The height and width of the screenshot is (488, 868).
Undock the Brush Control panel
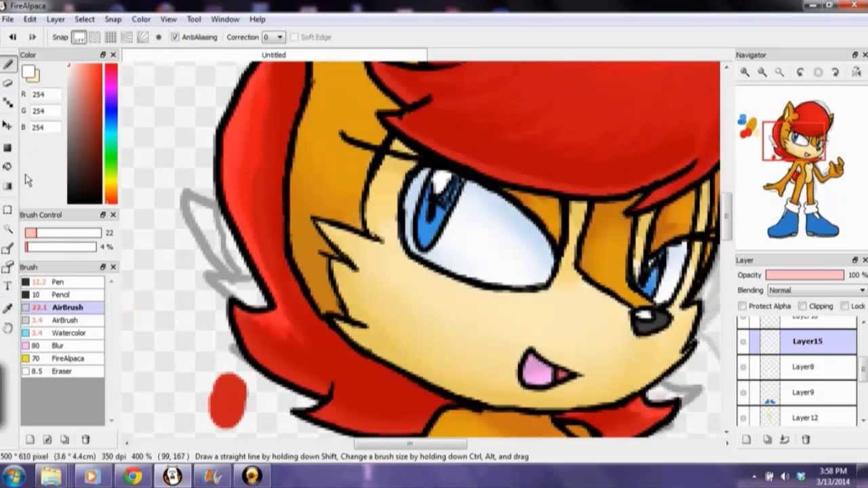(103, 215)
